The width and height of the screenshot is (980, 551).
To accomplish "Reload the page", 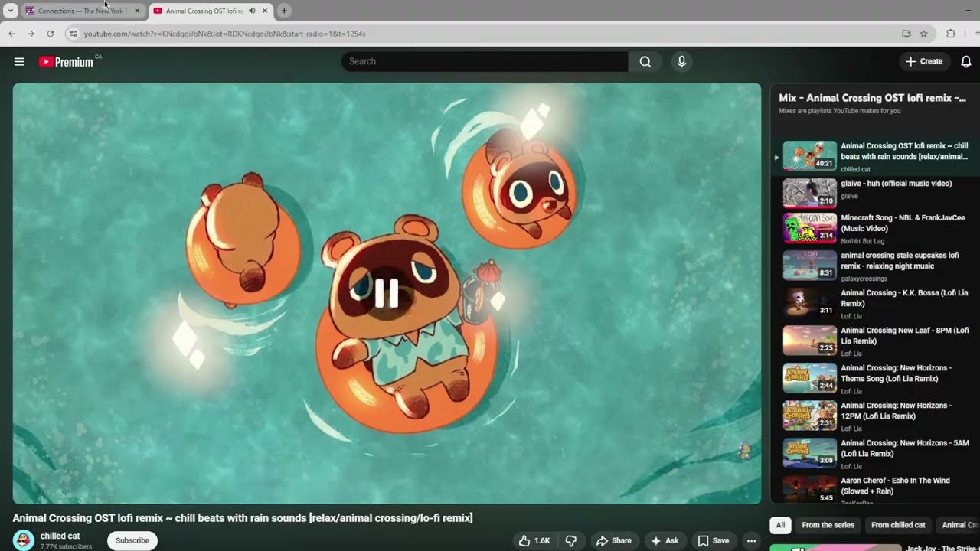I will click(51, 34).
